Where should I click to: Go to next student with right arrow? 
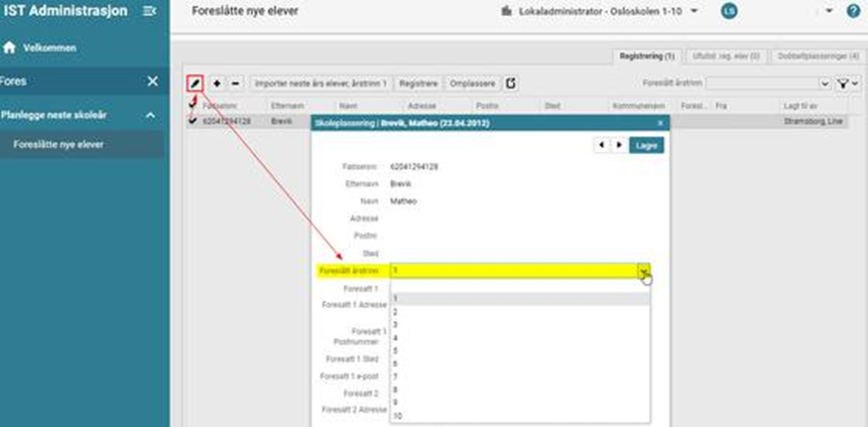click(618, 145)
